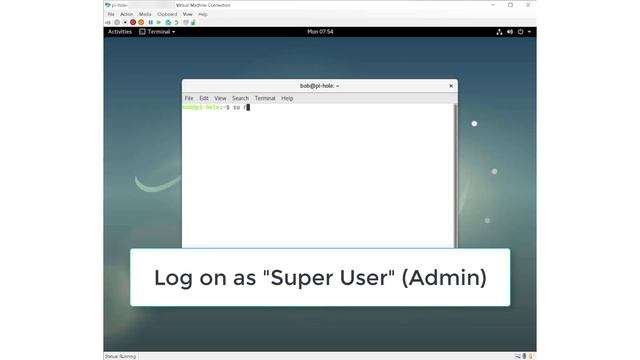Click the grey Start VM toolbar icon
Viewport: 640px width, 360px height.
[117, 22]
